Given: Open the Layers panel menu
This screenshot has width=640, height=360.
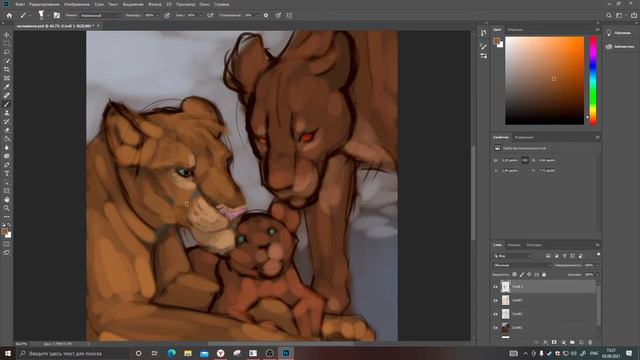Looking at the screenshot, I should click(598, 245).
